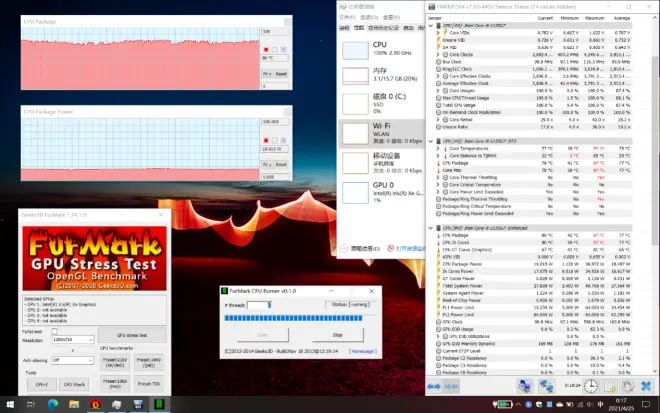Open CPU Burner Homepage link
The width and height of the screenshot is (660, 413).
362,351
